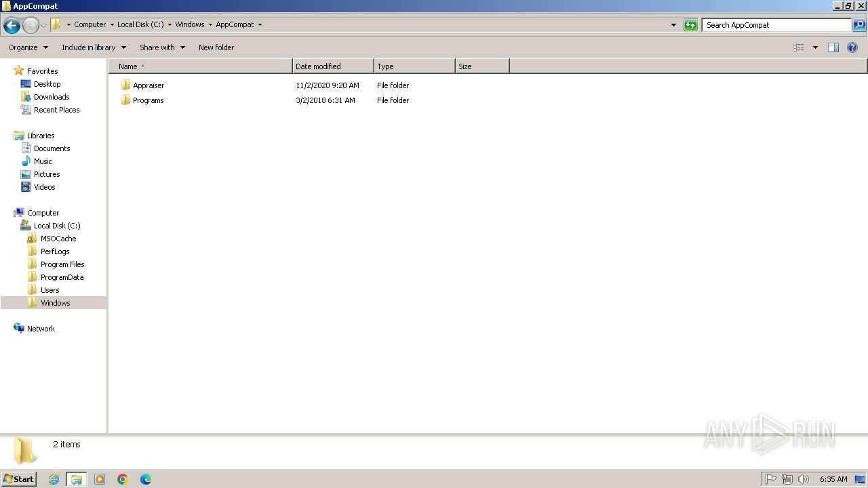Open Desktop in the Favorites list
868x488 pixels.
[x=47, y=84]
